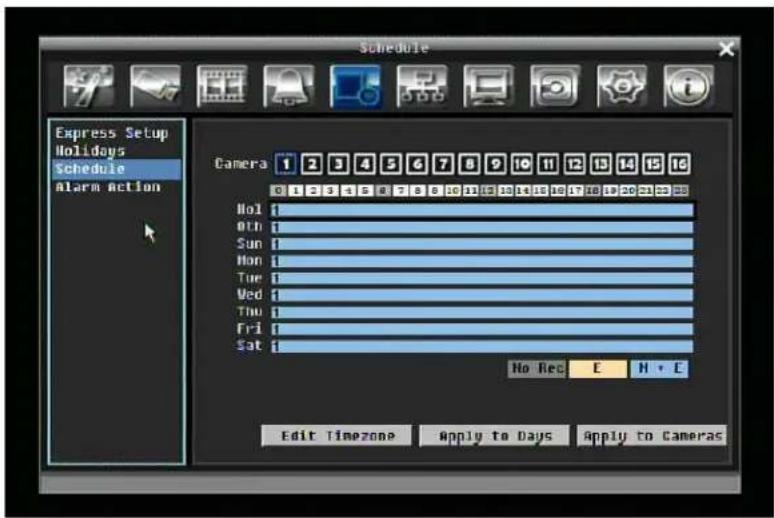Select camera 15
This screenshot has width=774, height=518.
[x=653, y=164]
